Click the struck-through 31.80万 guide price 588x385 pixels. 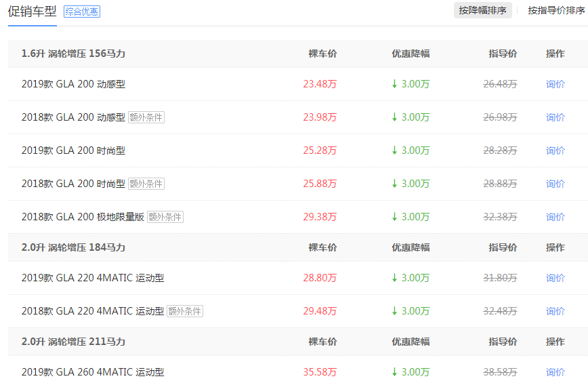coord(500,278)
